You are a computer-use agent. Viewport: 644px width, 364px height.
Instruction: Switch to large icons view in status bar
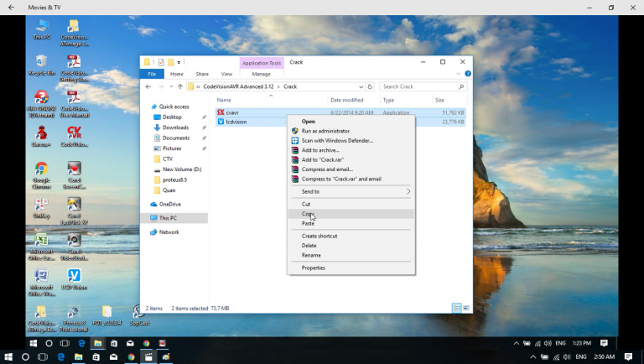465,309
